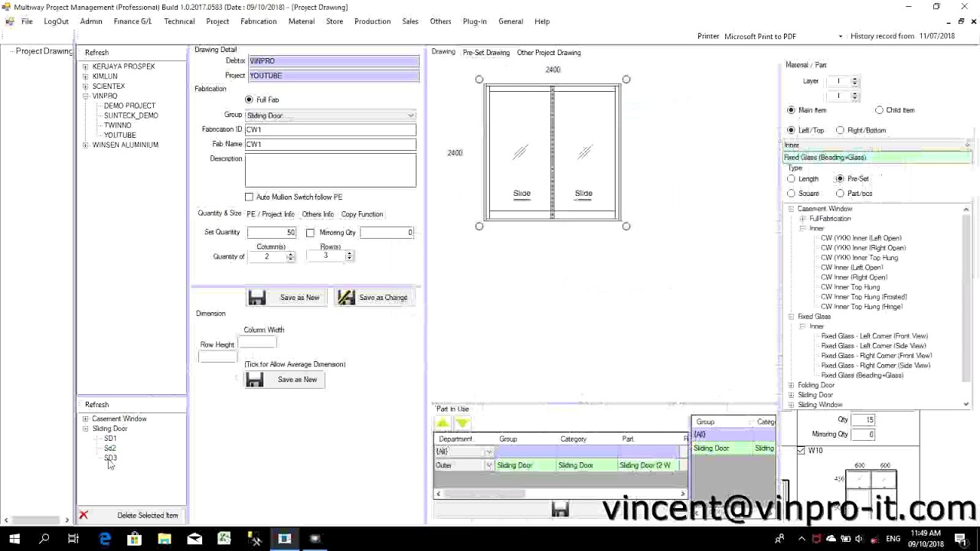This screenshot has width=980, height=551.
Task: Open Microsoft Store from taskbar
Action: [x=134, y=539]
